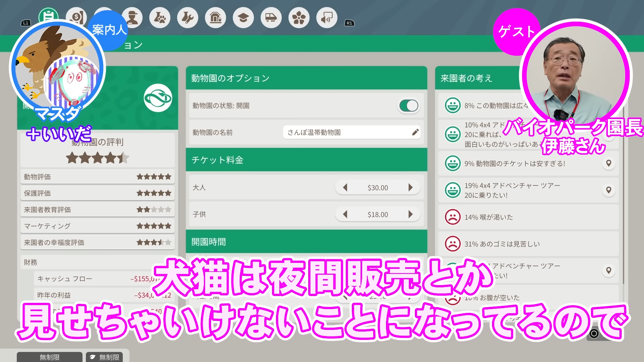Increase the child ticket price
The image size is (644, 362).
(410, 215)
